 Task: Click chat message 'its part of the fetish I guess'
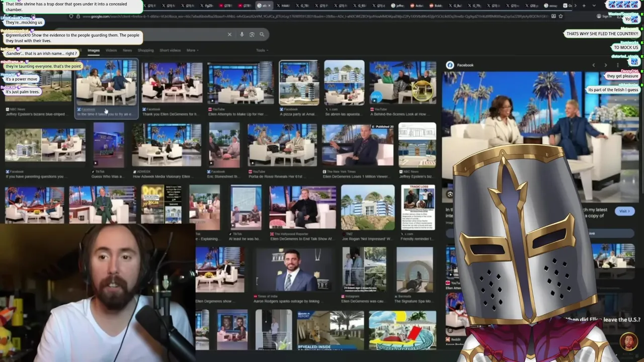click(x=613, y=90)
